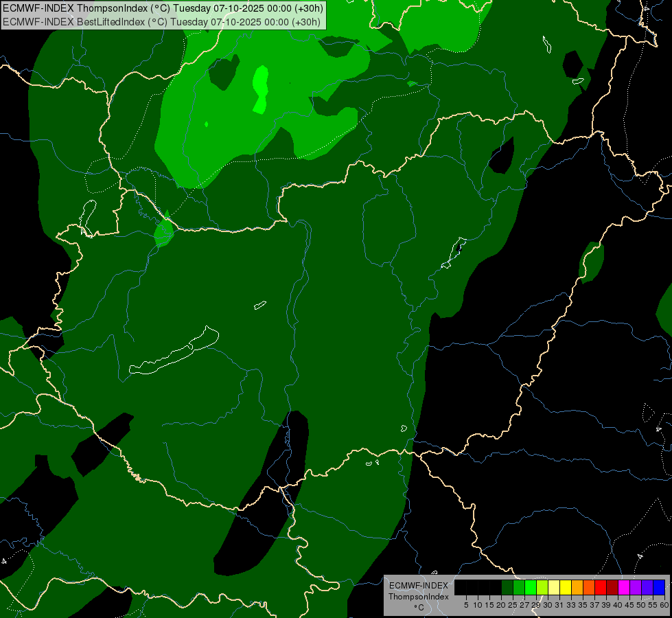Click the legend value label 60
The width and height of the screenshot is (672, 618).
(x=664, y=605)
